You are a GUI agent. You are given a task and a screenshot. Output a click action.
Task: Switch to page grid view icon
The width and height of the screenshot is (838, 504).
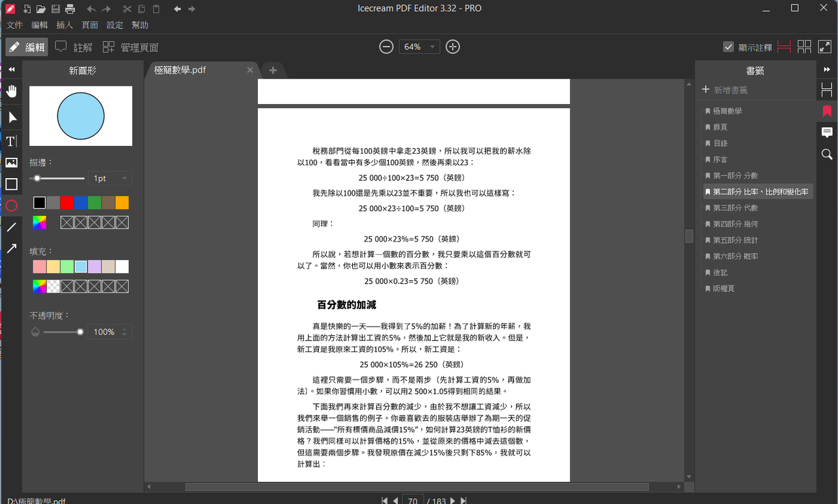tap(805, 46)
